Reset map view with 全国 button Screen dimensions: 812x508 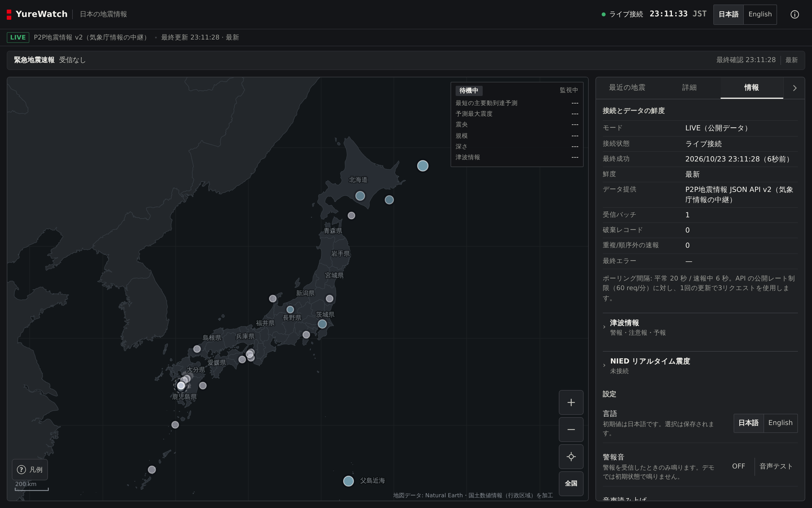point(571,483)
